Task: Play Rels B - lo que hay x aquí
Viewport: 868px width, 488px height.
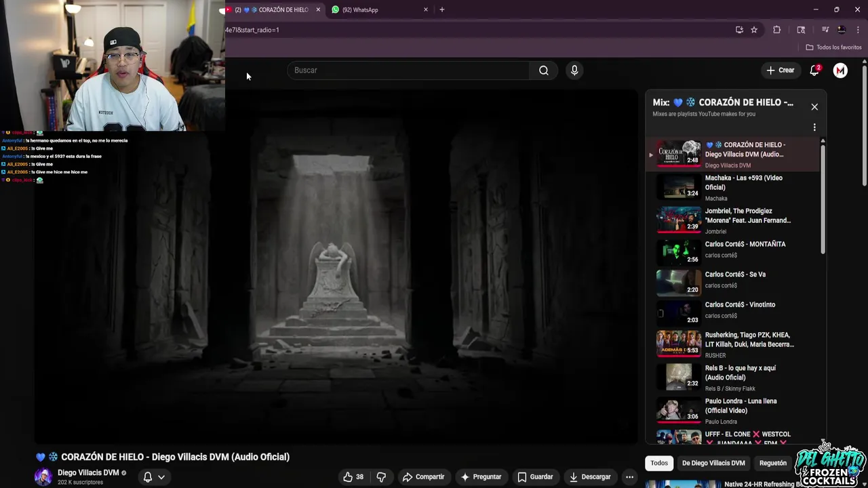Action: pyautogui.click(x=732, y=378)
